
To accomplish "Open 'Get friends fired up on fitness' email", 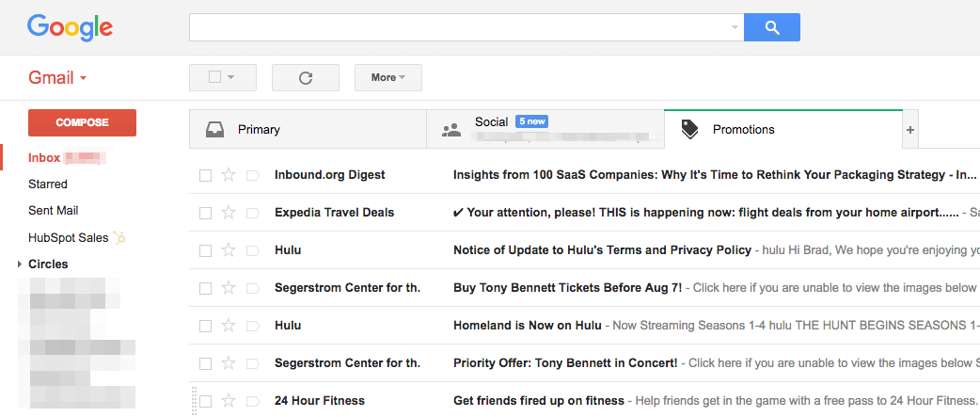I will [538, 400].
